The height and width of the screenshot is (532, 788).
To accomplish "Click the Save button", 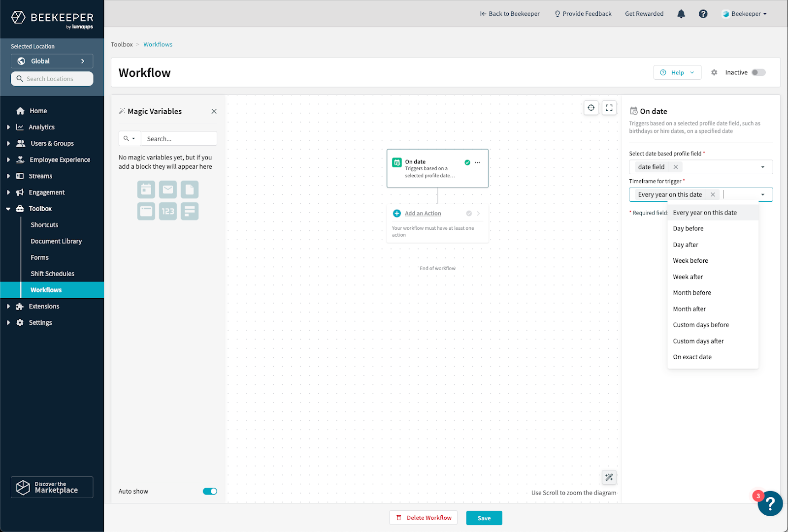I will [x=484, y=518].
